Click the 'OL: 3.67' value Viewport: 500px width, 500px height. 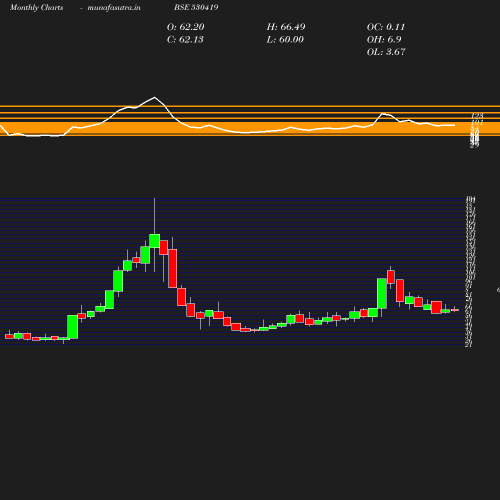point(386,52)
